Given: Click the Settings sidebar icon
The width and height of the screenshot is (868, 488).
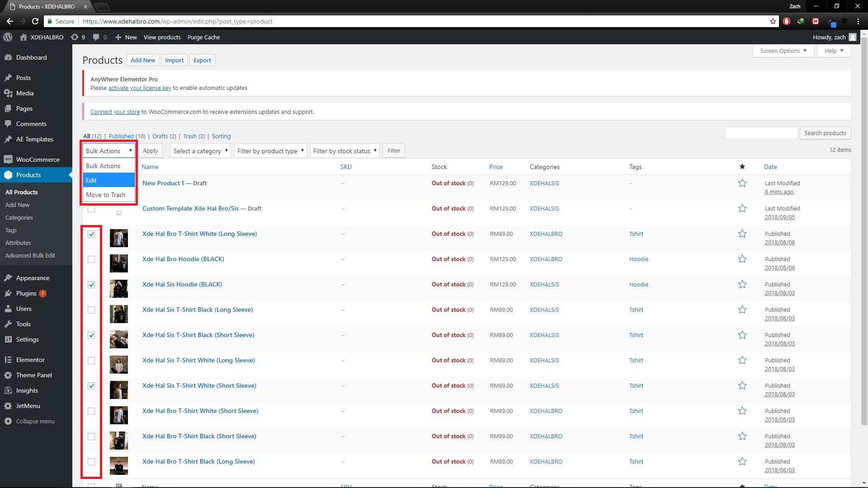Looking at the screenshot, I should coord(8,339).
